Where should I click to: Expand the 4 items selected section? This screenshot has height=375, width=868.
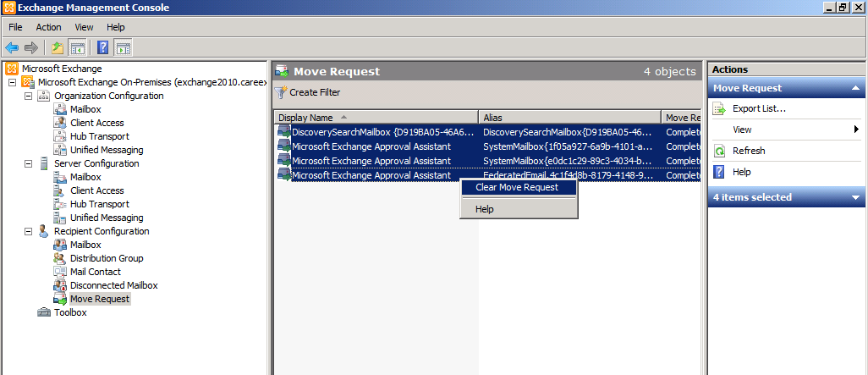pyautogui.click(x=855, y=198)
